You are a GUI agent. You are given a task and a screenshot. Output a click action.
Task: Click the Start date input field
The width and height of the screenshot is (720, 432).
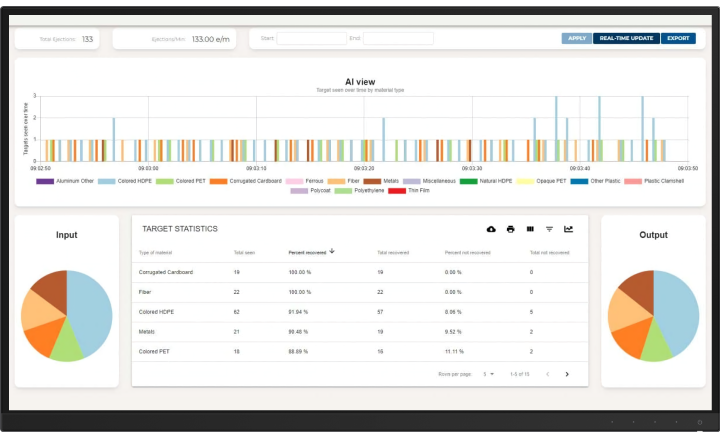click(x=311, y=39)
